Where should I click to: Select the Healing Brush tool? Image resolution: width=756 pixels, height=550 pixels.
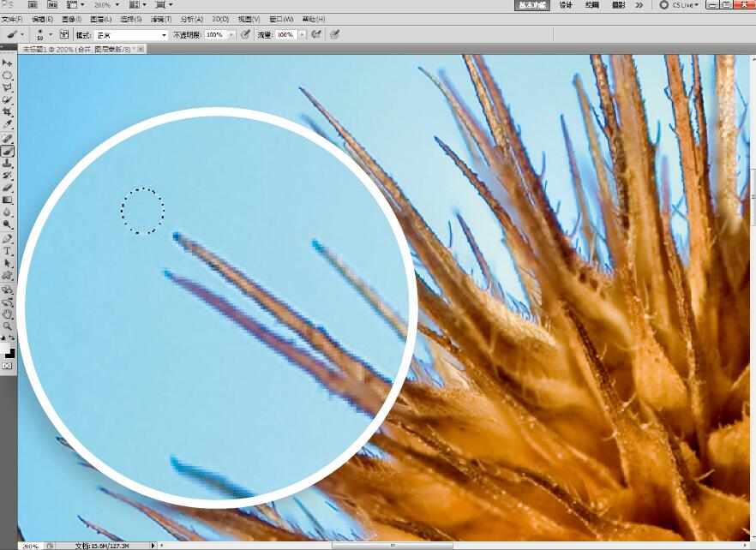point(7,139)
